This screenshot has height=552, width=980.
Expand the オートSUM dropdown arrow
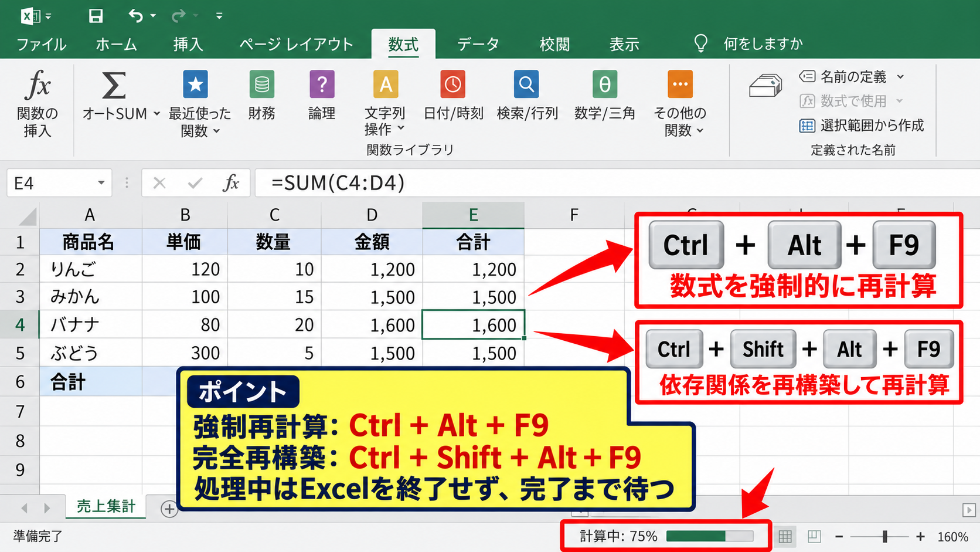tap(156, 113)
